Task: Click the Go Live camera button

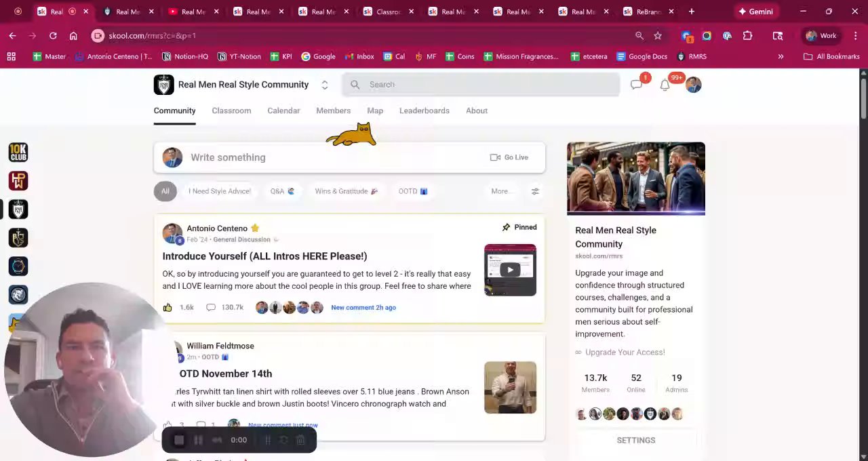Action: (x=509, y=157)
